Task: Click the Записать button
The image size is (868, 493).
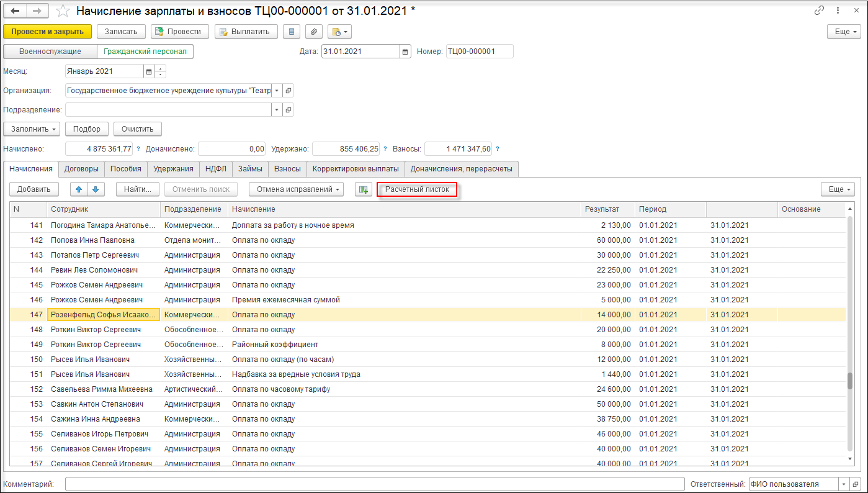Action: 121,31
